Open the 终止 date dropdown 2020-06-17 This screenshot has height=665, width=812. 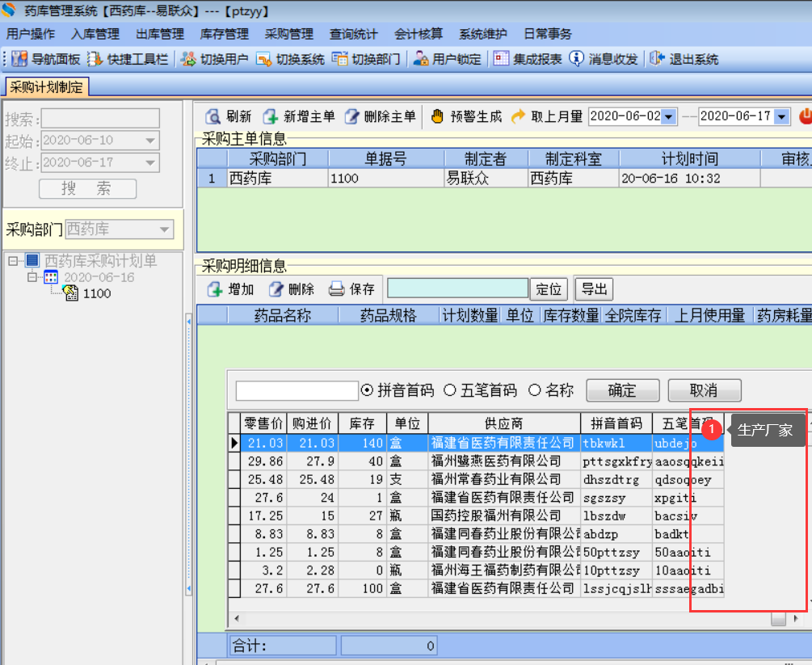(150, 162)
